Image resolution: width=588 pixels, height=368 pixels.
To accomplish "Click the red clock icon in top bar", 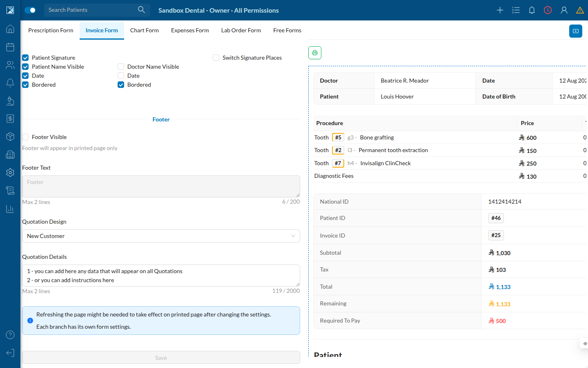I will tap(548, 10).
